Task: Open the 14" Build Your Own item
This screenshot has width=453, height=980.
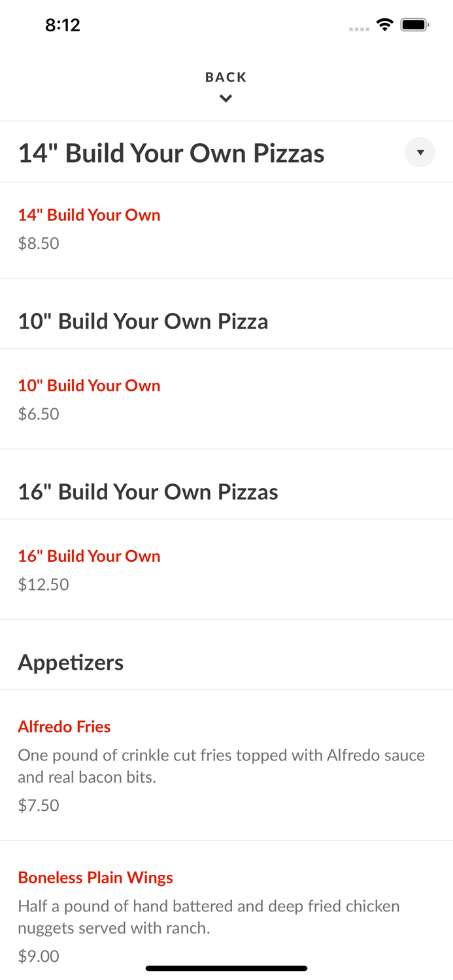Action: point(89,215)
